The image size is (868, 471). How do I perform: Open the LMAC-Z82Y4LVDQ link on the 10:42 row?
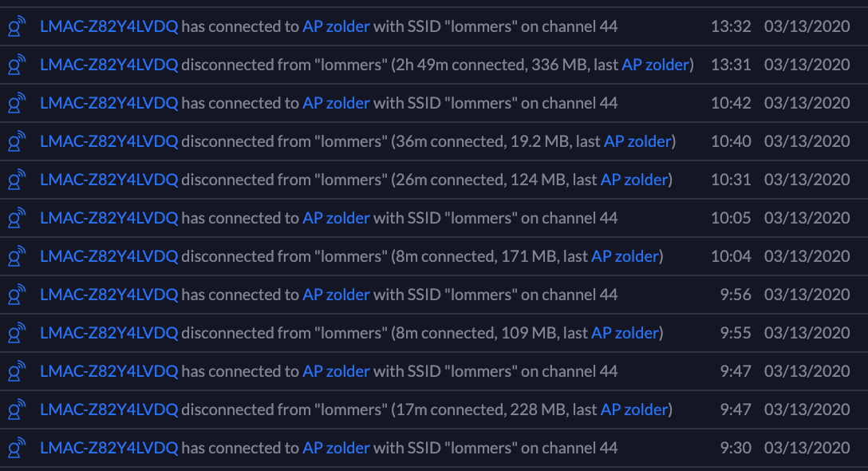[108, 103]
